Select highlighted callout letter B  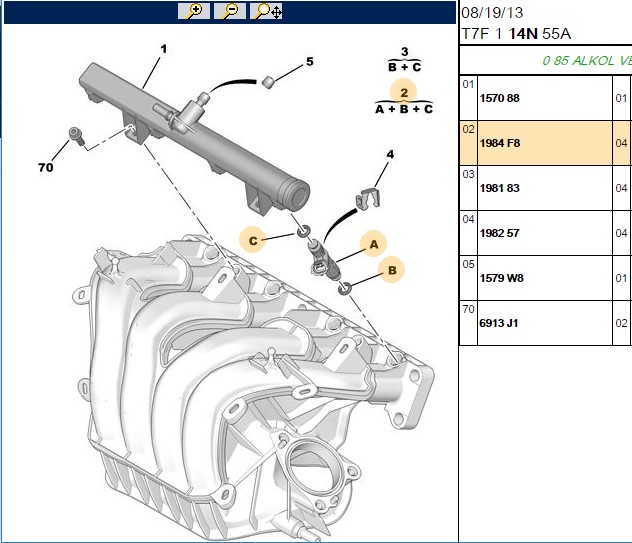point(392,270)
